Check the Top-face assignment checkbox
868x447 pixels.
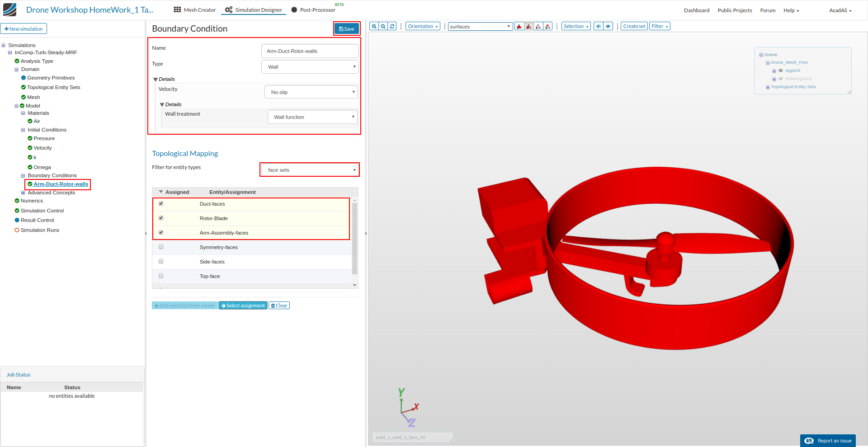pyautogui.click(x=161, y=276)
